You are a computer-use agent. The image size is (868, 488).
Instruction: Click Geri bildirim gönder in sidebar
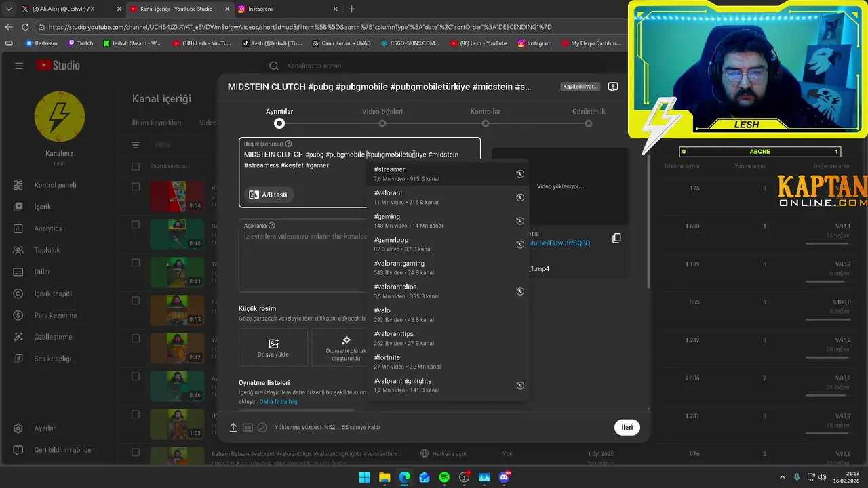click(x=64, y=450)
